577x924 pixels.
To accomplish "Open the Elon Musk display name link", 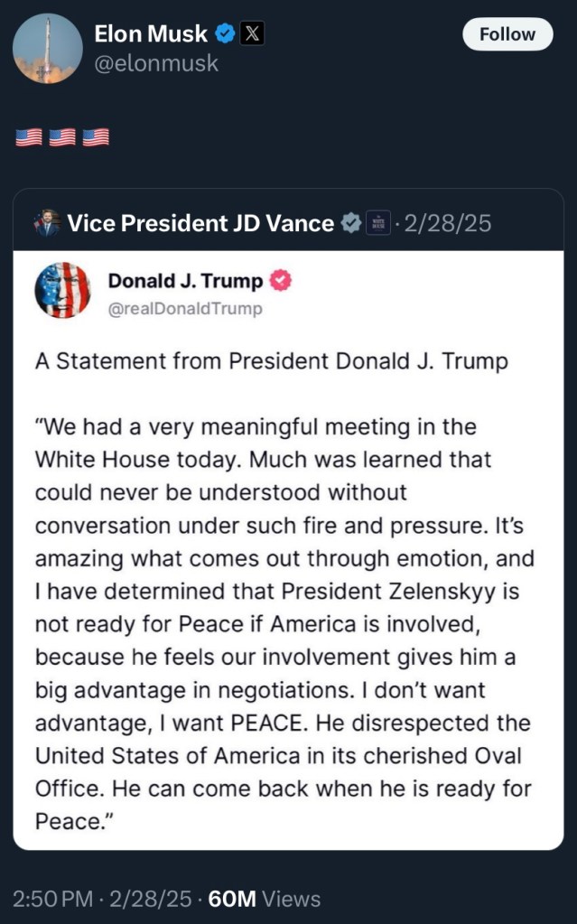I will point(151,34).
